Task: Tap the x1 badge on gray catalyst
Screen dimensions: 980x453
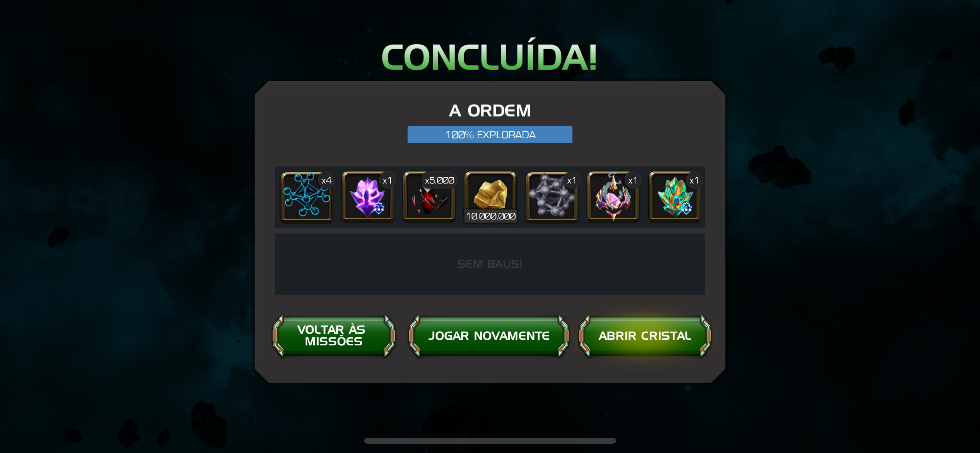Action: point(572,180)
